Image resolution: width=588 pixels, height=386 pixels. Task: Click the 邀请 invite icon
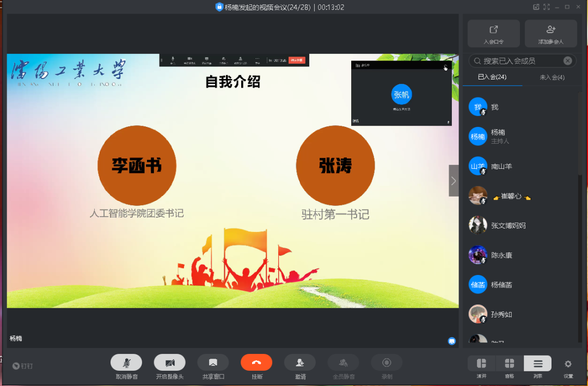point(300,363)
